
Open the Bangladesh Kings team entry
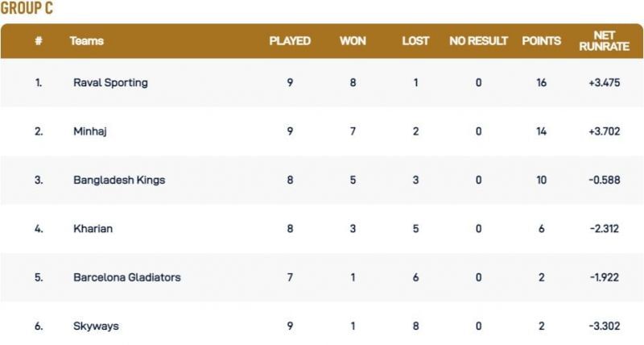pyautogui.click(x=119, y=180)
